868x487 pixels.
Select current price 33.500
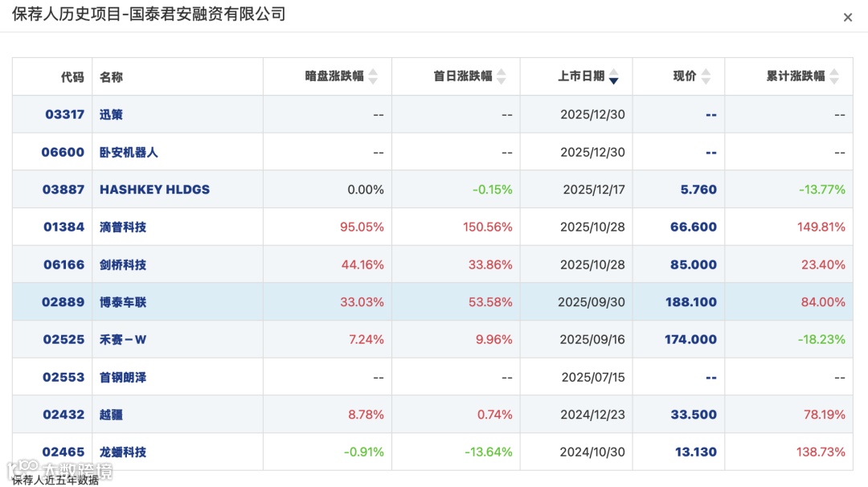click(x=694, y=415)
